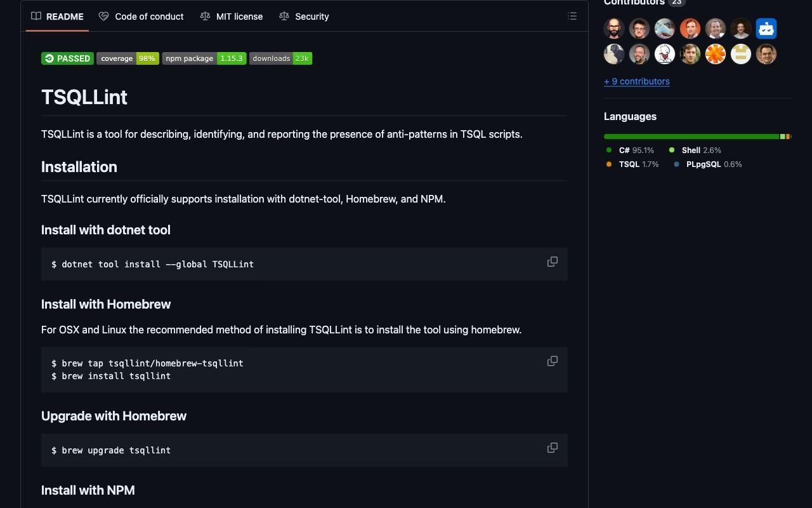Screen dimensions: 812x508
Task: Open the blue-teal blurry contributor avatar
Action: (x=665, y=29)
